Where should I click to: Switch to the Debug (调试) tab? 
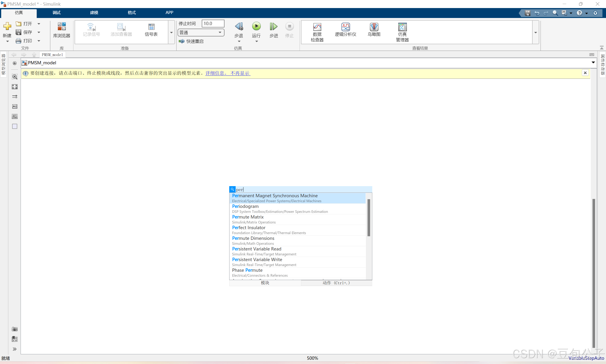[x=56, y=13]
